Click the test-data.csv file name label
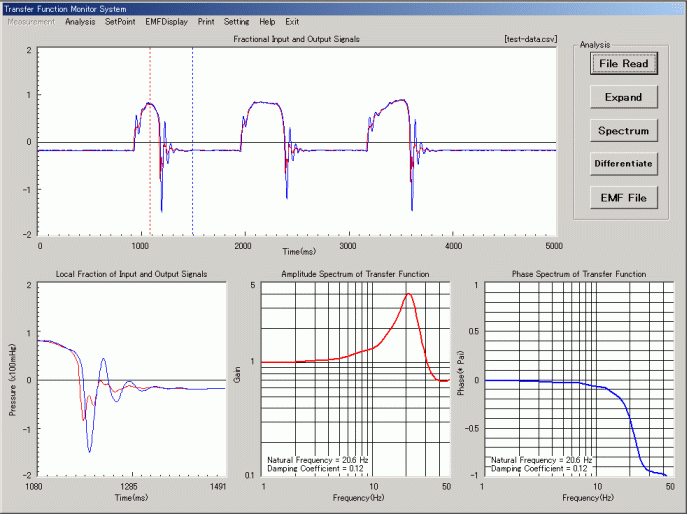 tap(530, 39)
